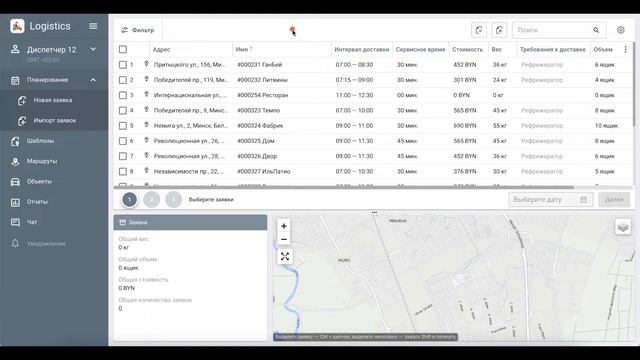Check row 4 #000323 Темпо checkbox

coord(123,110)
